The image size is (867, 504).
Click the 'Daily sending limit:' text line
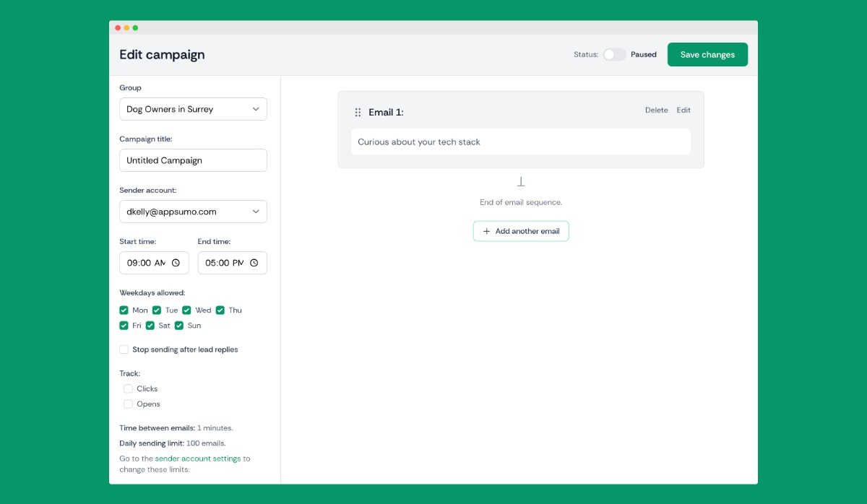173,443
